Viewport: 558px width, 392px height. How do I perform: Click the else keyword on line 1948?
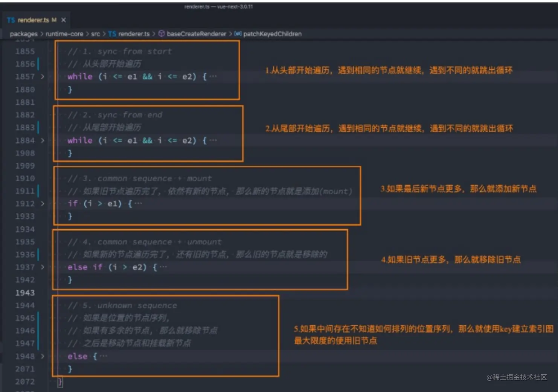[x=78, y=356]
